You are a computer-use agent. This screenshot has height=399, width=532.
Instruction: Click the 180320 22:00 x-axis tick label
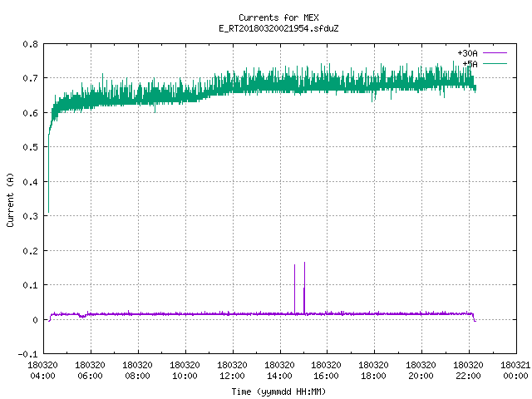469,371
